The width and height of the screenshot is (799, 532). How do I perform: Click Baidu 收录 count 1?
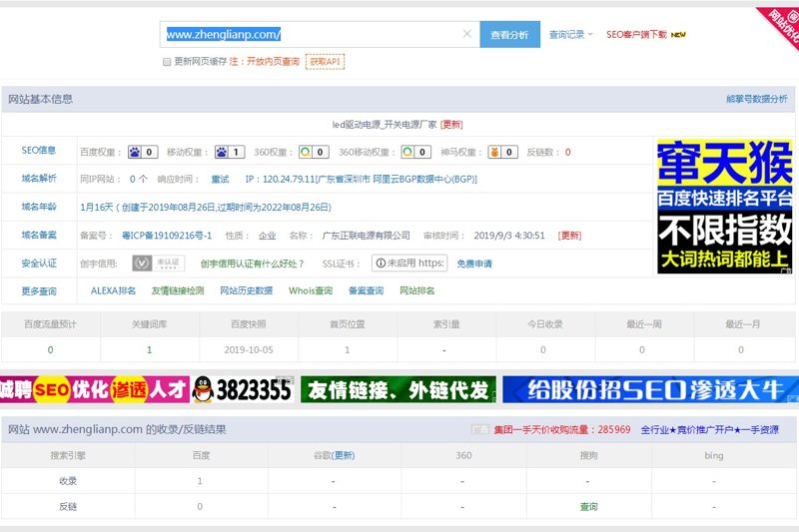click(x=200, y=480)
